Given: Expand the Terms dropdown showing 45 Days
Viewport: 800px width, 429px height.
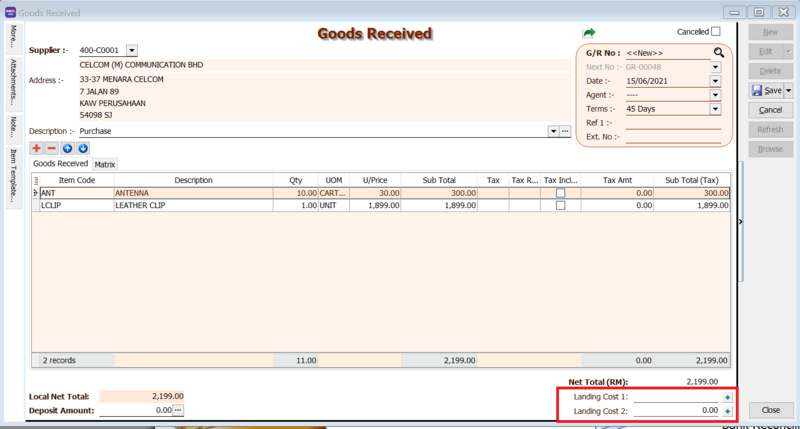Looking at the screenshot, I should pyautogui.click(x=715, y=109).
